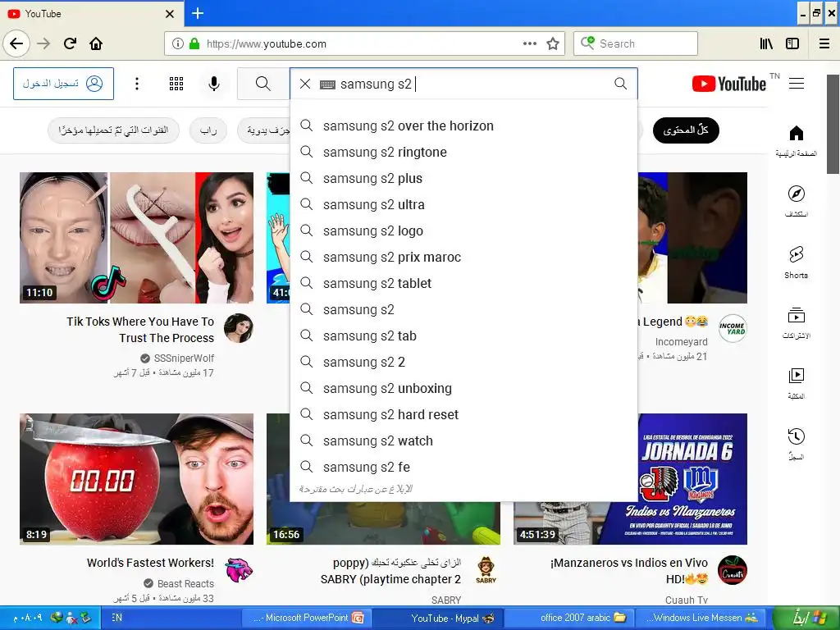Choose suggestion samsung s2 watch

(464, 441)
